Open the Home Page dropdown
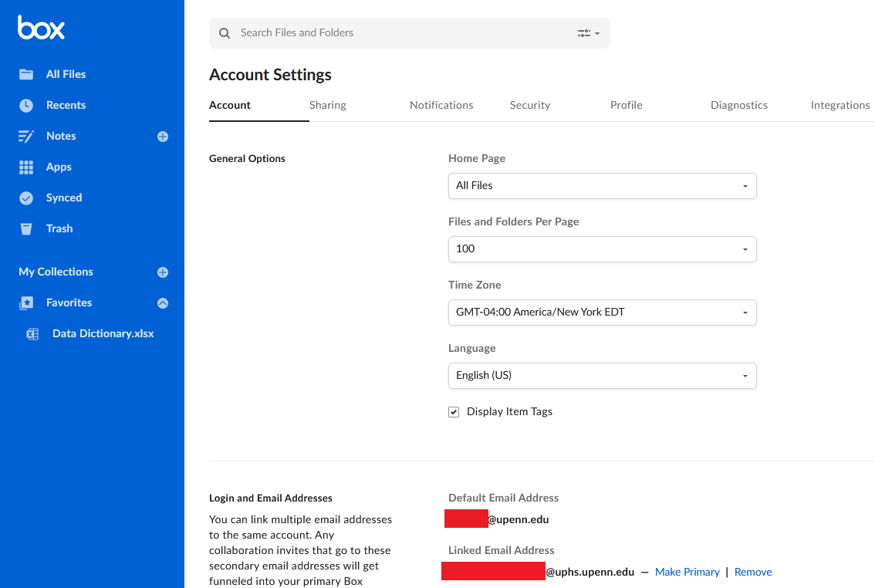The image size is (875, 588). click(x=602, y=186)
